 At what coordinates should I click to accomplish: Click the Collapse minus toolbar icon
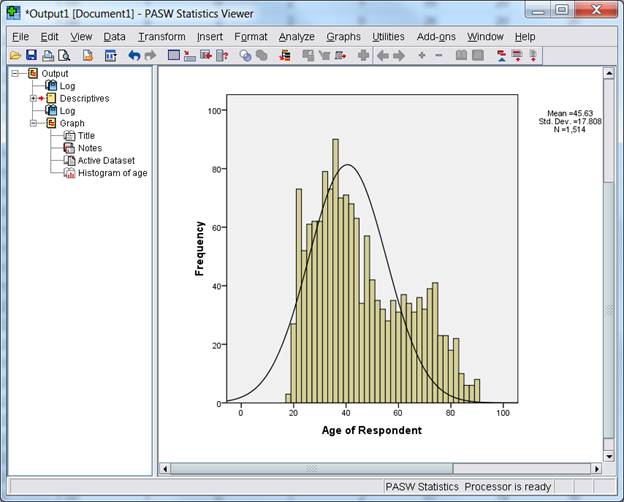(x=439, y=55)
